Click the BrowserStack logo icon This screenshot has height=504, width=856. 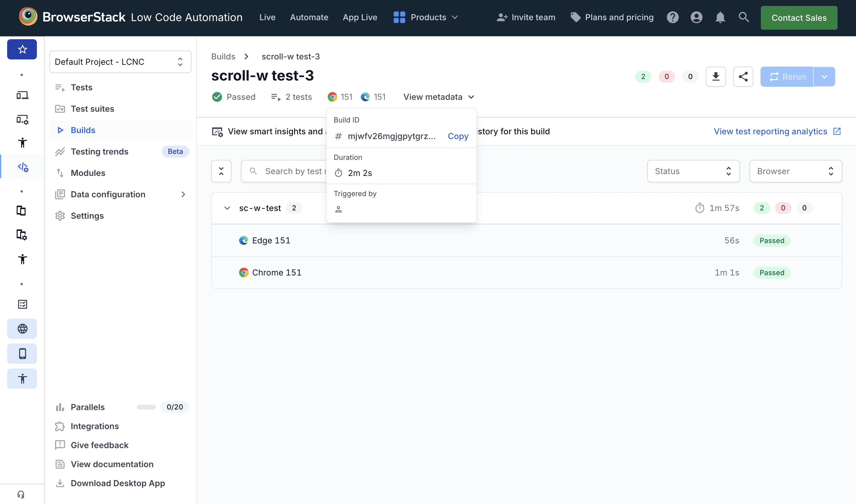click(x=28, y=17)
